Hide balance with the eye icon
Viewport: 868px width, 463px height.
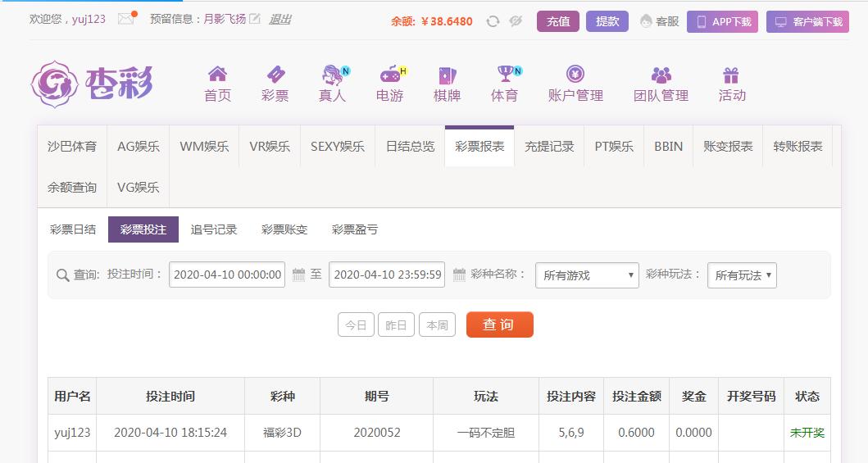[x=516, y=21]
